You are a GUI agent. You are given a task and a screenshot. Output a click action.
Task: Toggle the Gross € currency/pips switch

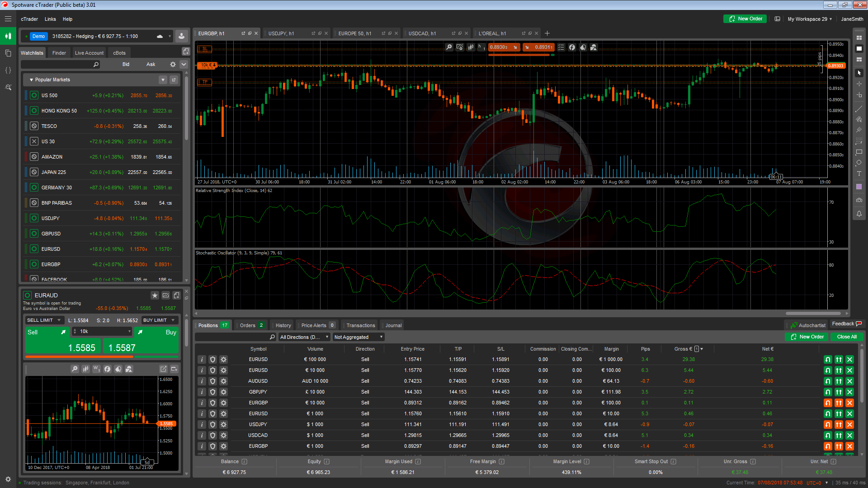pos(697,349)
